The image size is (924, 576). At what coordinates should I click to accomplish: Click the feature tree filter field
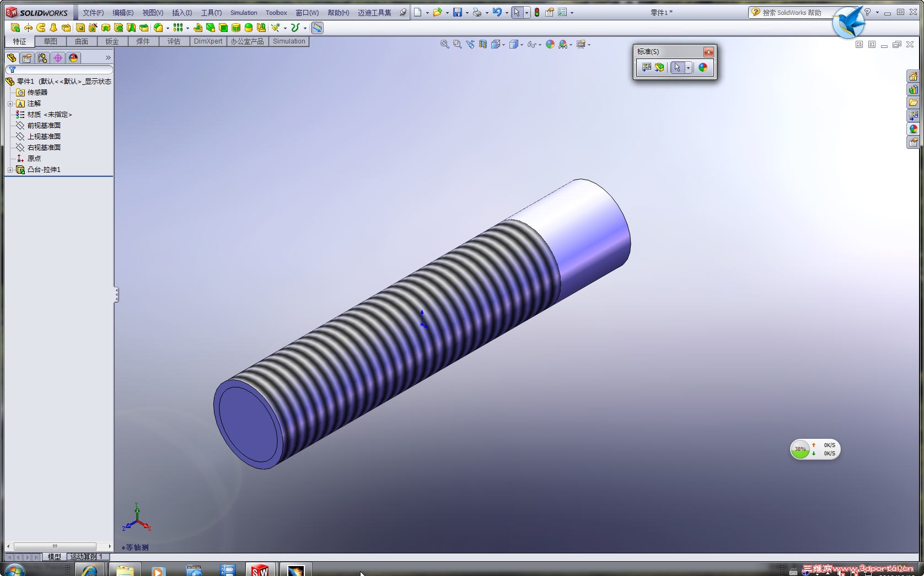pos(59,70)
